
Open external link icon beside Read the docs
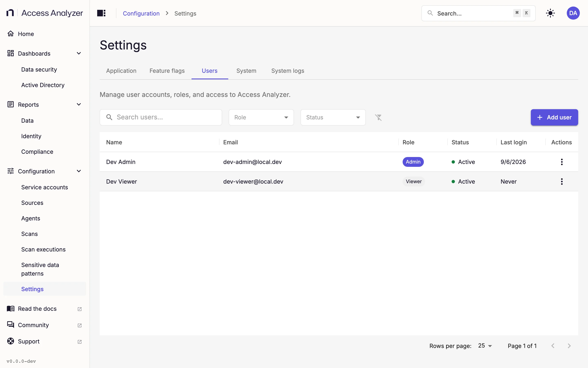click(79, 309)
